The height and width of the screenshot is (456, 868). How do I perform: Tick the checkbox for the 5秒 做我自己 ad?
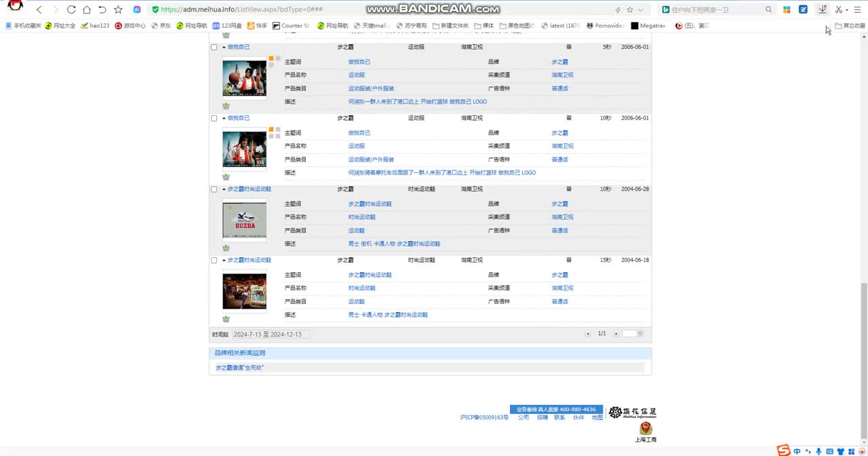pos(214,47)
